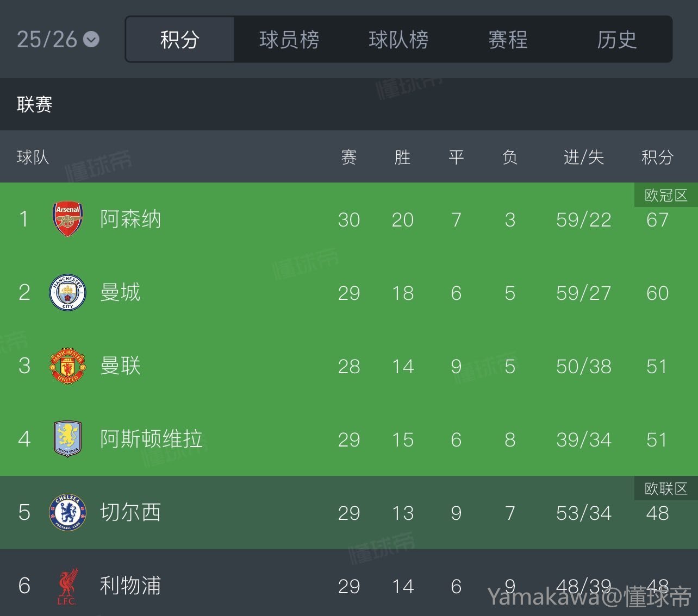Switch to the 球队榜 tab
Viewport: 698px width, 616px height.
(x=398, y=40)
